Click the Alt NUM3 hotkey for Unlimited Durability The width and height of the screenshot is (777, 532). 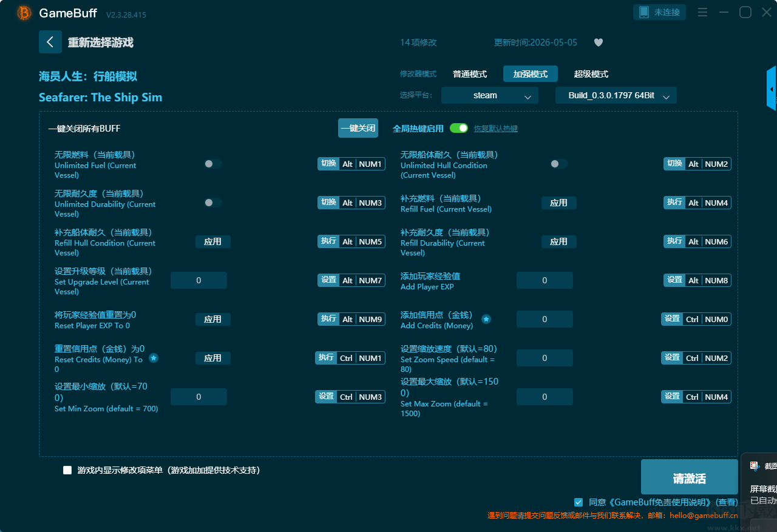tap(351, 203)
